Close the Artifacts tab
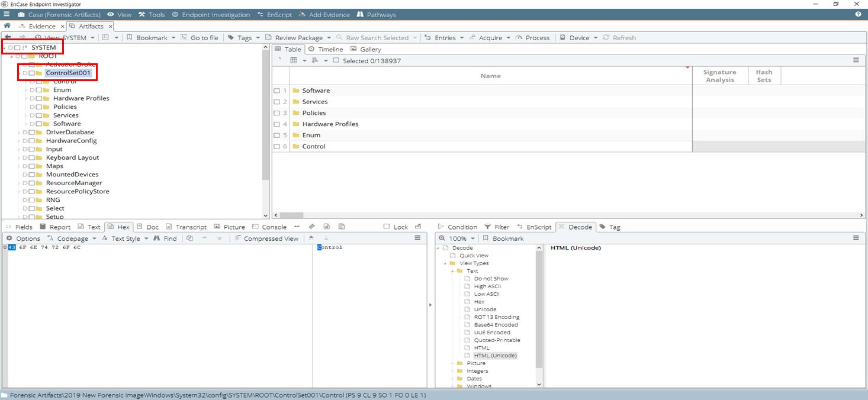The height and width of the screenshot is (400, 868). pyautogui.click(x=110, y=26)
